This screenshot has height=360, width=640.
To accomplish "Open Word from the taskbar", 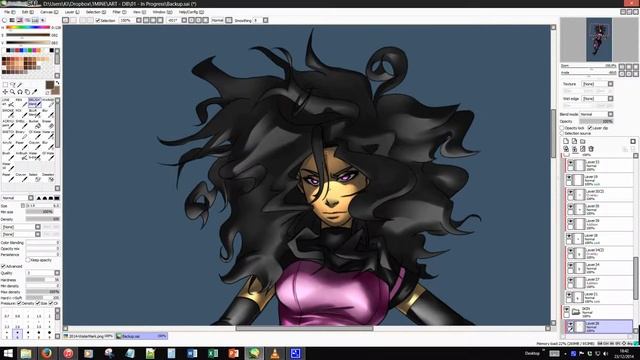I will coord(192,353).
